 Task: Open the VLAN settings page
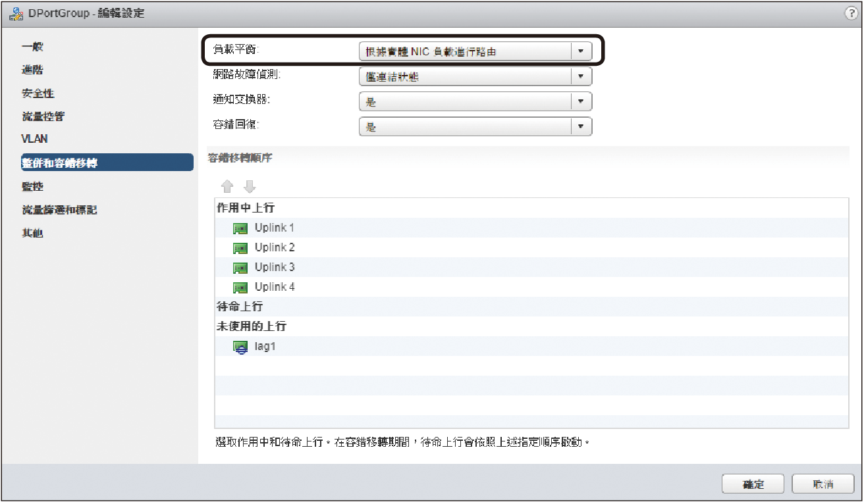click(34, 139)
